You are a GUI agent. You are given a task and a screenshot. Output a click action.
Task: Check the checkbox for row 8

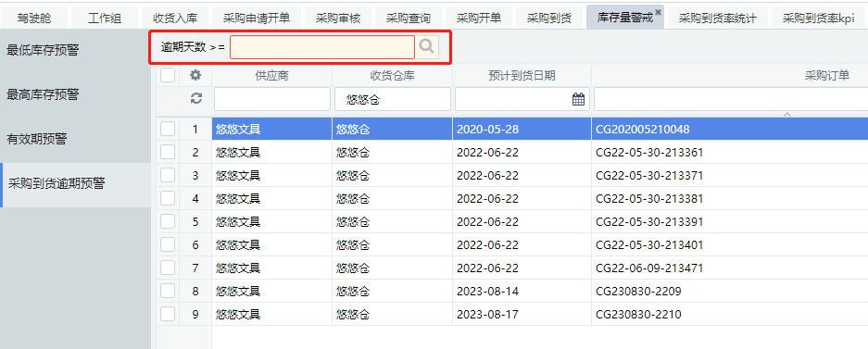[168, 291]
